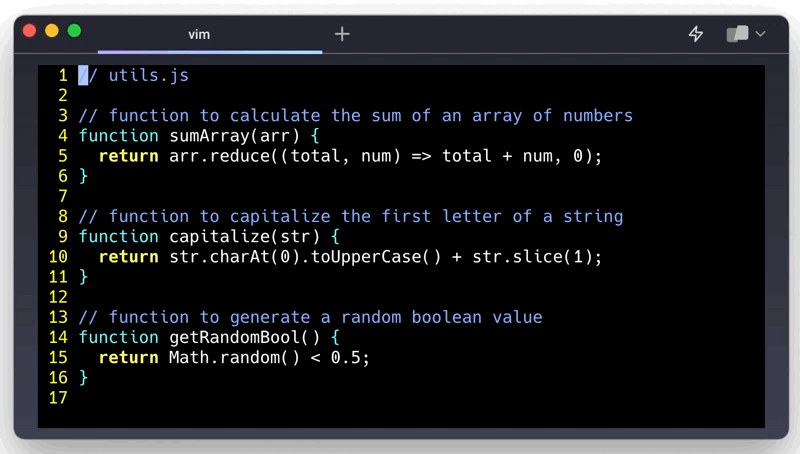Click the lightning bolt icon in title bar
Viewport: 800px width, 454px height.
pyautogui.click(x=696, y=34)
